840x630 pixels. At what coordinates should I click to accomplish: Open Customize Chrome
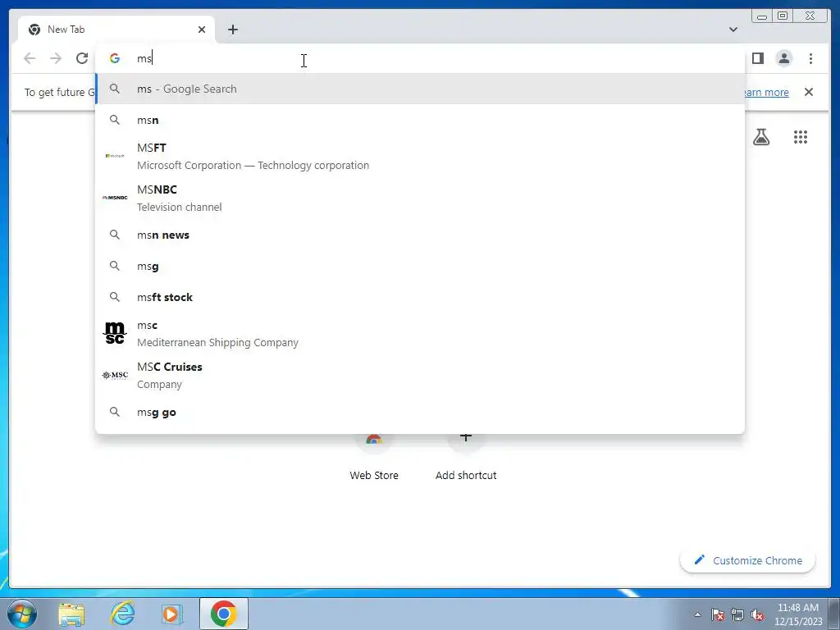(x=748, y=560)
